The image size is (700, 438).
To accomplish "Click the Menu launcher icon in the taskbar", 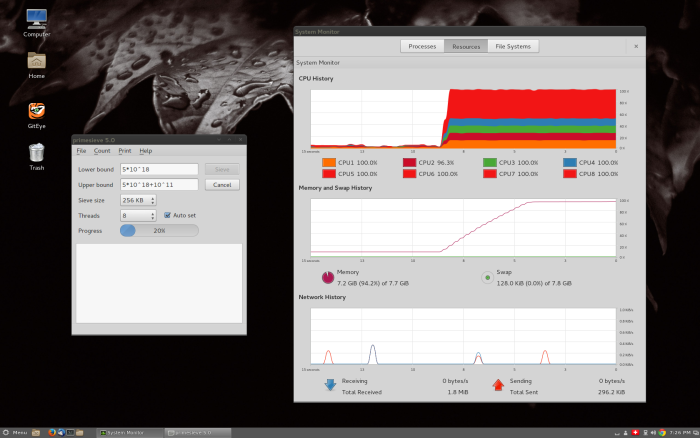I will tap(6, 433).
